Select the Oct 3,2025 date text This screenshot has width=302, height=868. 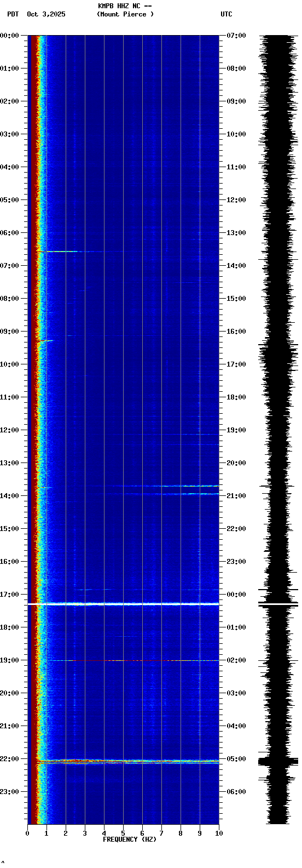pos(46,14)
